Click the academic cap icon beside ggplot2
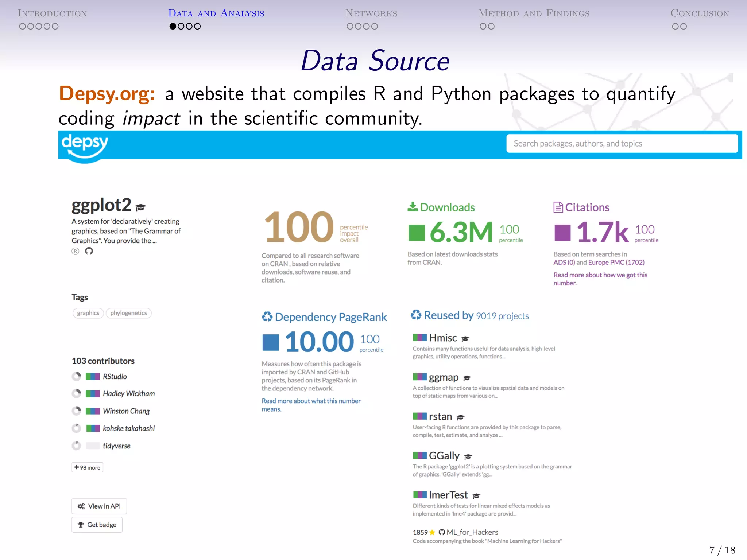This screenshot has height=560, width=747. coord(140,207)
